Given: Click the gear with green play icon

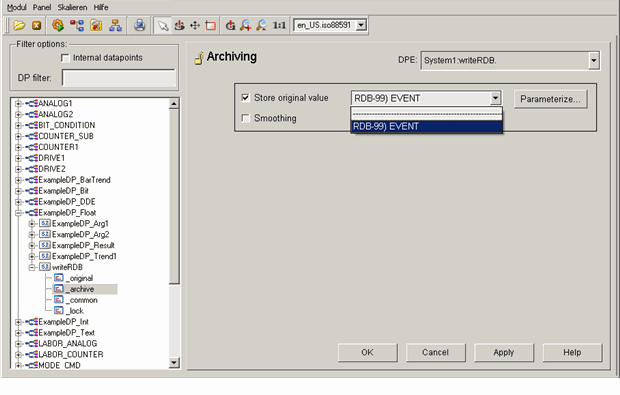Looking at the screenshot, I should (x=58, y=25).
